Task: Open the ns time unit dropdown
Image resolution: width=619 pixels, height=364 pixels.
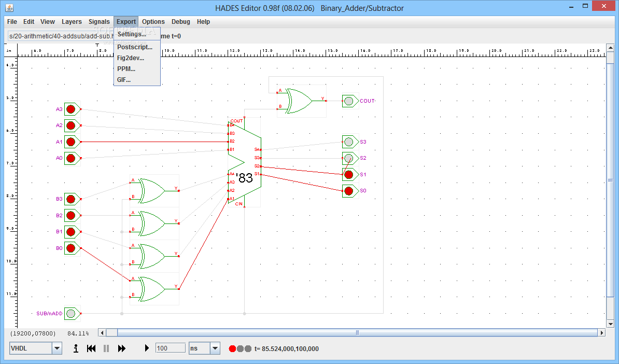Action: click(x=215, y=348)
